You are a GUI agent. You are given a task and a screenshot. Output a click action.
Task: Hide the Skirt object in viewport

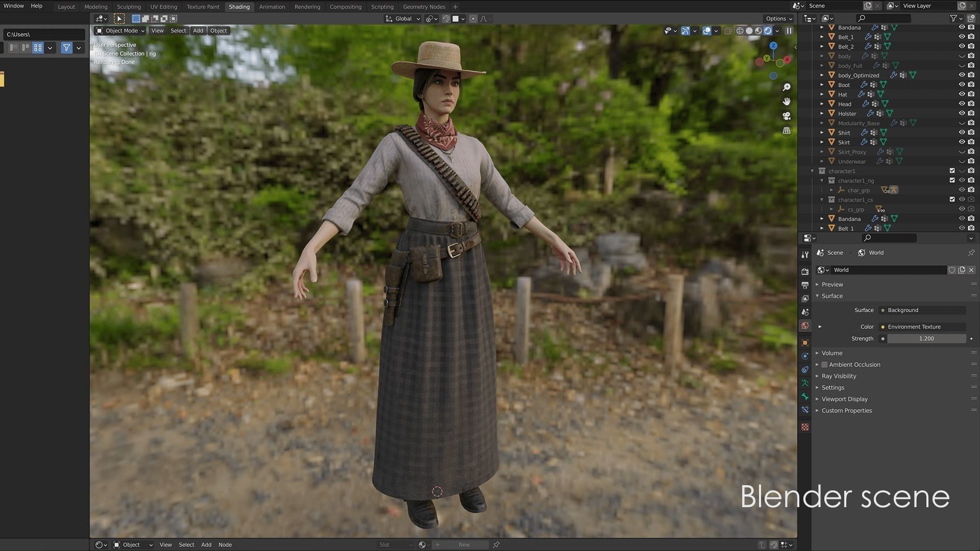[x=962, y=142]
